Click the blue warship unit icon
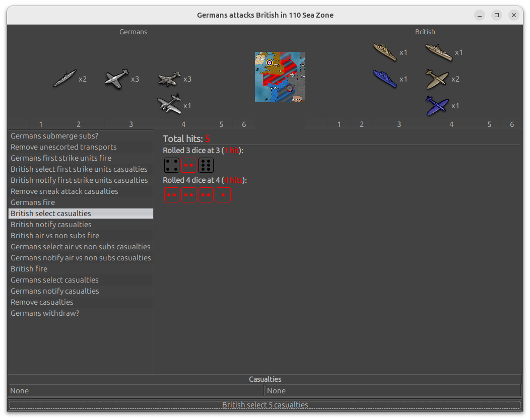This screenshot has width=530, height=420. (385, 79)
